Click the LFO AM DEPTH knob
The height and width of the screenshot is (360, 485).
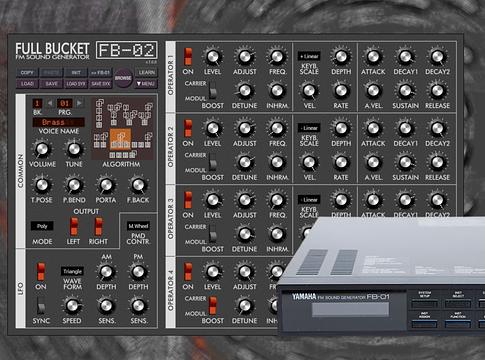106,272
